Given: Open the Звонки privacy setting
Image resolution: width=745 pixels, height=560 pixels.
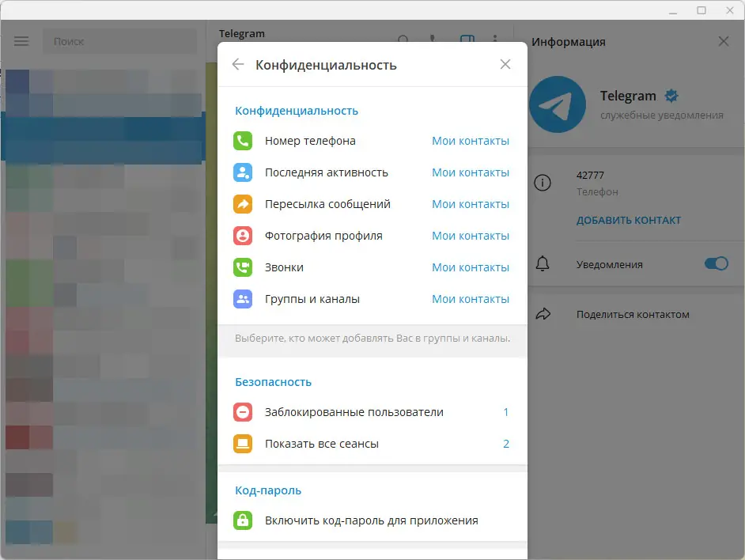Looking at the screenshot, I should pos(372,267).
